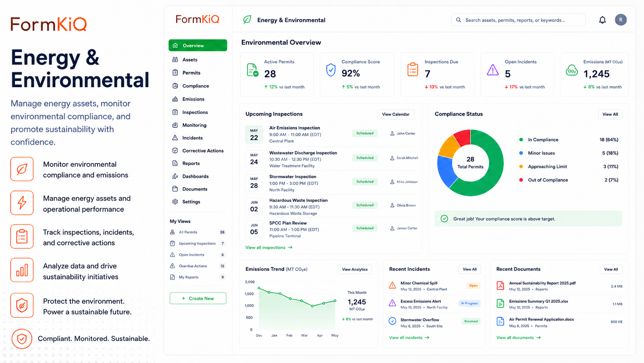
Task: Click the red Out of Compliance legend dot
Action: coord(521,180)
